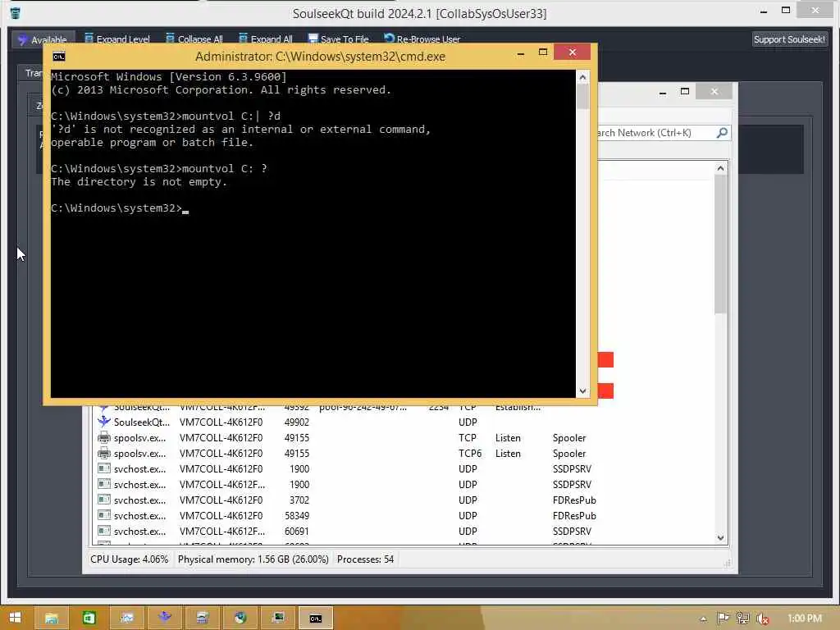Screen dimensions: 840x630
Task: Click the Search Network input field
Action: pos(655,133)
